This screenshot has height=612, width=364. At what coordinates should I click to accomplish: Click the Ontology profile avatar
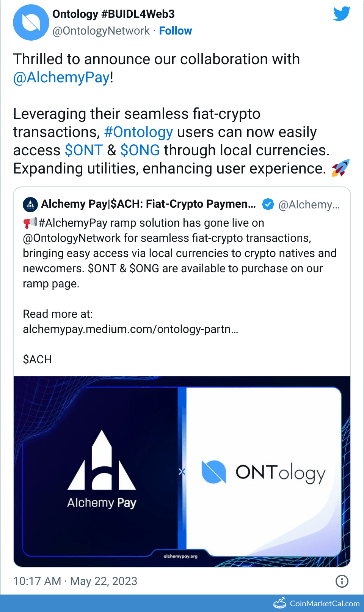tap(31, 22)
